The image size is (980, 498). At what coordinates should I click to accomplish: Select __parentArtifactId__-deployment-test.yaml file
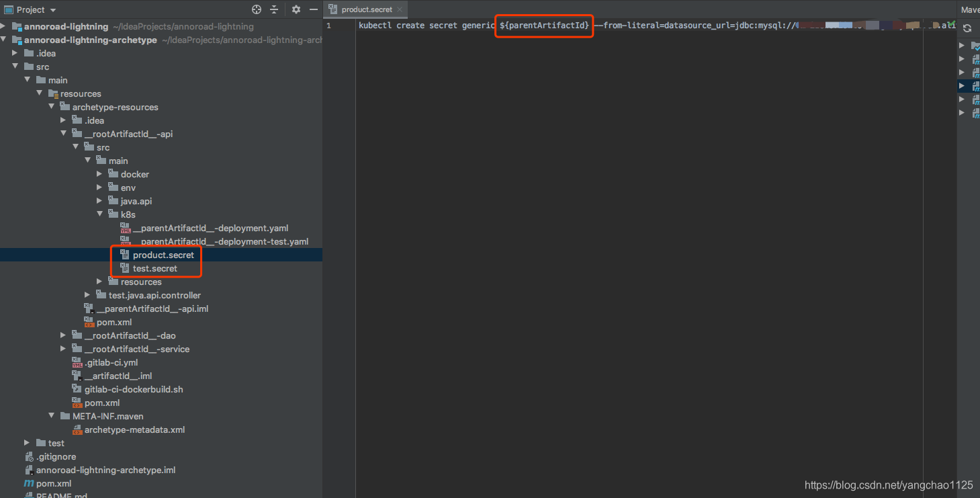[x=220, y=241]
